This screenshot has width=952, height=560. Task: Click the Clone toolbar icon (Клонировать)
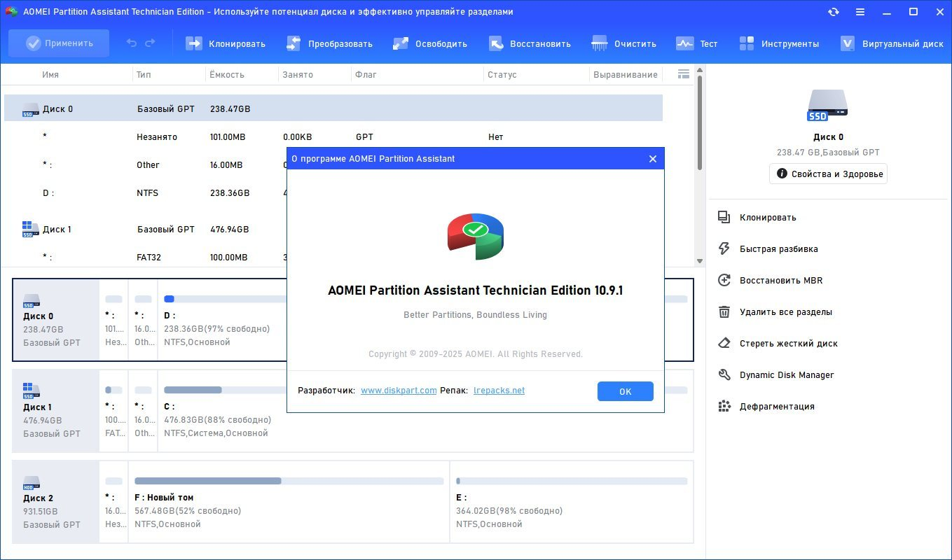tap(194, 43)
